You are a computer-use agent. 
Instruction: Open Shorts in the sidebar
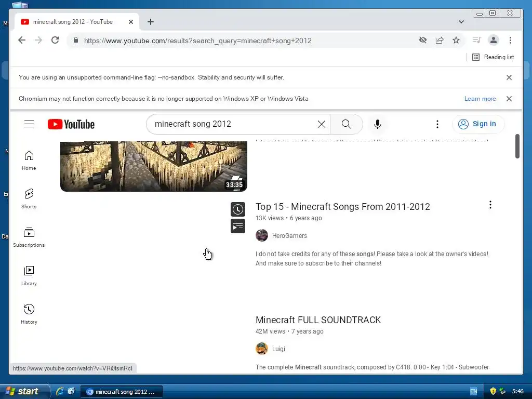[29, 199]
